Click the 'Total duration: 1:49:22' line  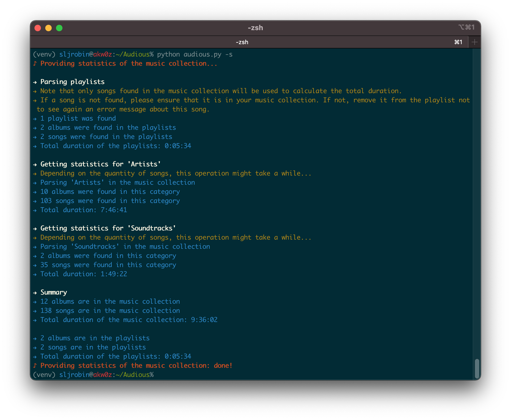coord(83,274)
